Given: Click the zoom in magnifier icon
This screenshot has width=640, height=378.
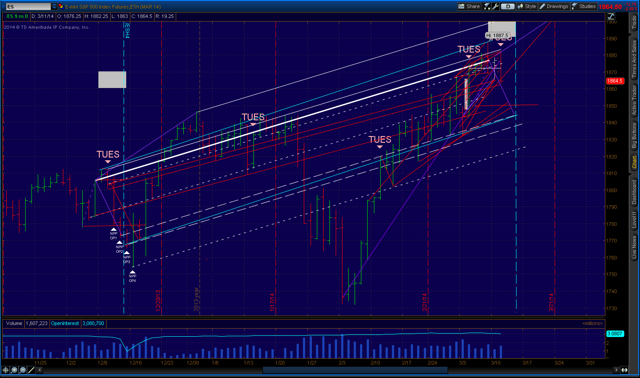Looking at the screenshot, I should click(14, 370).
